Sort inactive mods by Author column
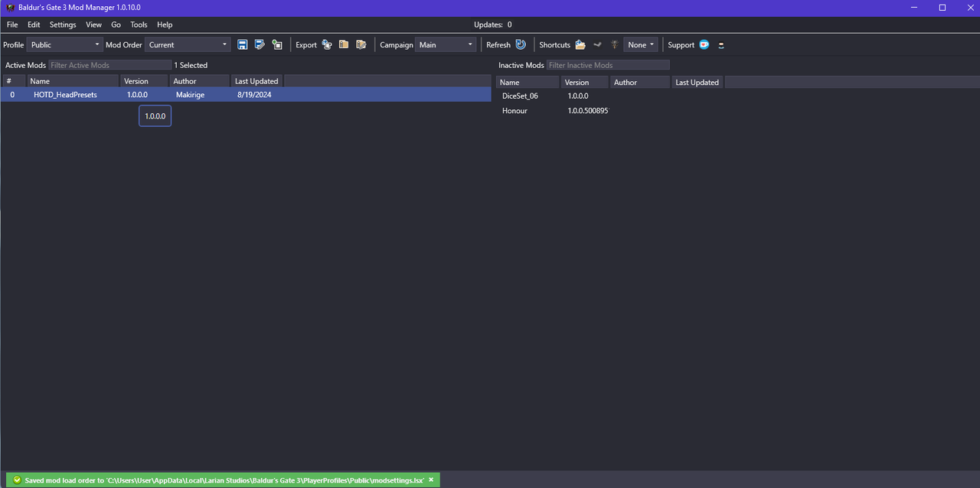Viewport: 980px width, 488px height. tap(640, 82)
